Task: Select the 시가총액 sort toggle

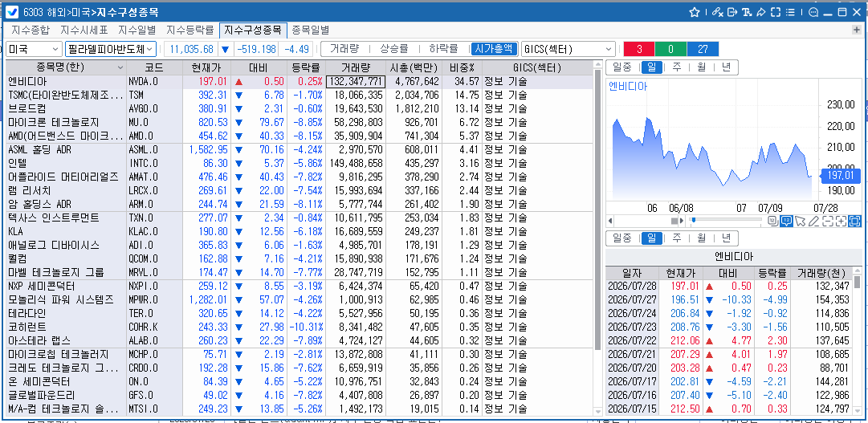Action: (495, 49)
